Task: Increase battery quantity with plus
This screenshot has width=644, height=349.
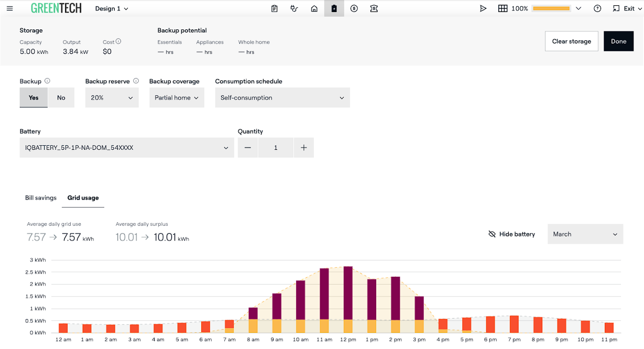Action: [304, 148]
